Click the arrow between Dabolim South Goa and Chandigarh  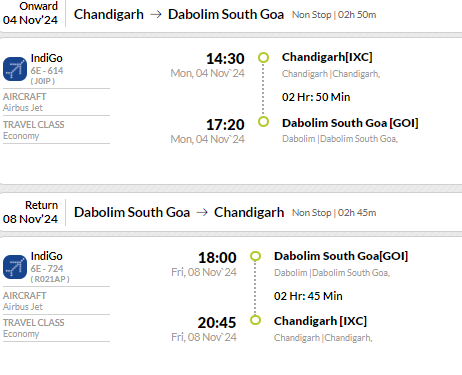[202, 212]
